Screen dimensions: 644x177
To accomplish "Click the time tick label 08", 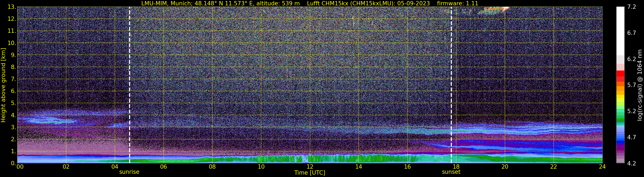I will click(212, 167).
